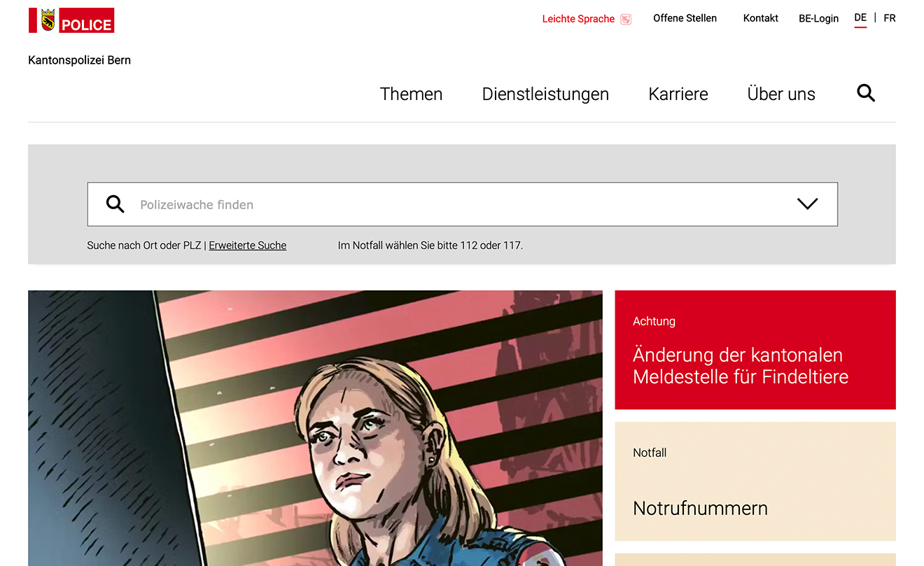Switch language to FR
Screen dimensions: 924x566
889,18
